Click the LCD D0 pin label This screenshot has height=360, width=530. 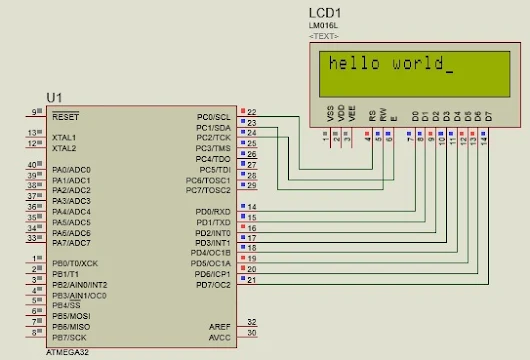click(x=415, y=116)
